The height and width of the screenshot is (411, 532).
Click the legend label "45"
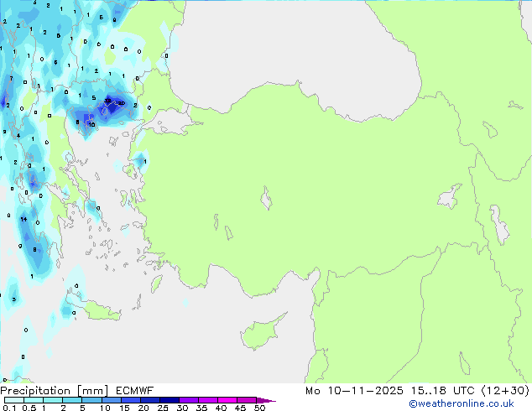240,408
